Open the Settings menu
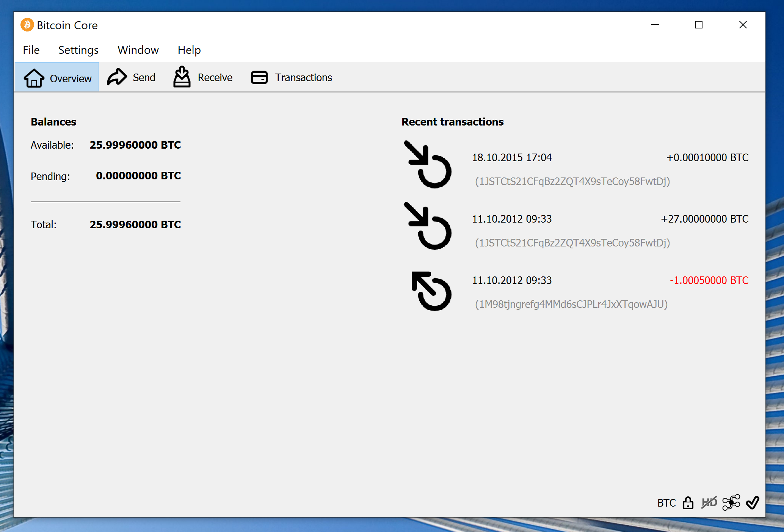784x532 pixels. click(x=78, y=50)
